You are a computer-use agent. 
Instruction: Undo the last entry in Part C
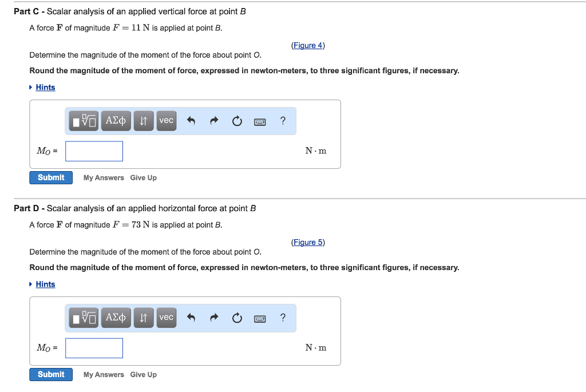click(x=191, y=121)
